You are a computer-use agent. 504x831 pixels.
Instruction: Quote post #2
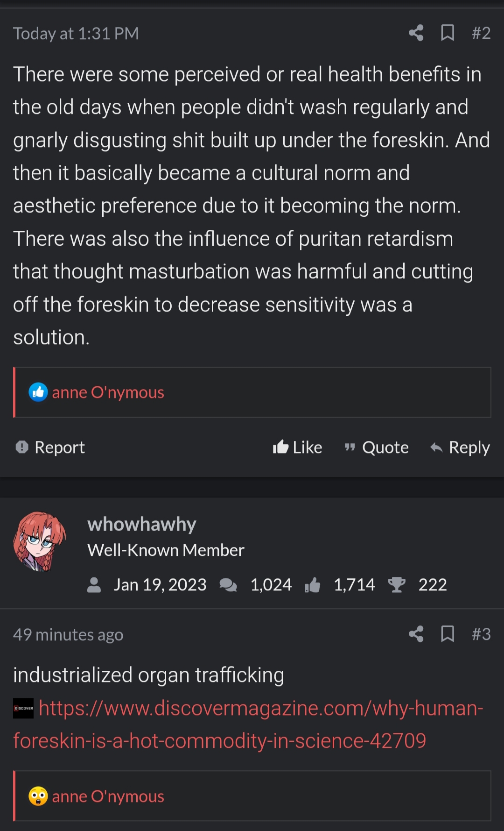click(x=376, y=447)
